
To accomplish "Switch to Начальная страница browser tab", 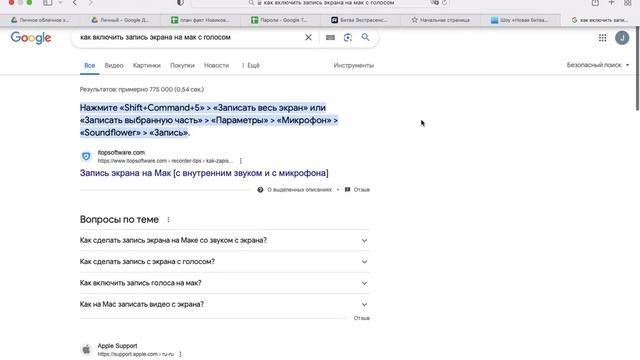I will [x=440, y=20].
